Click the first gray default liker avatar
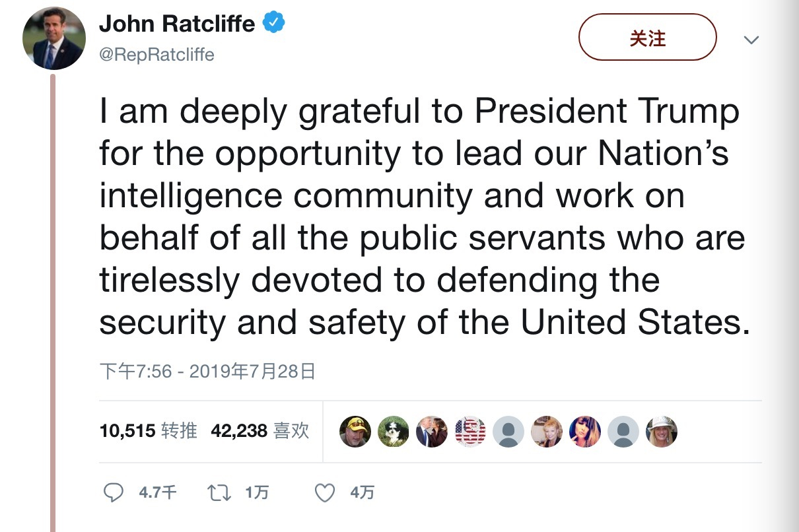 [508, 432]
